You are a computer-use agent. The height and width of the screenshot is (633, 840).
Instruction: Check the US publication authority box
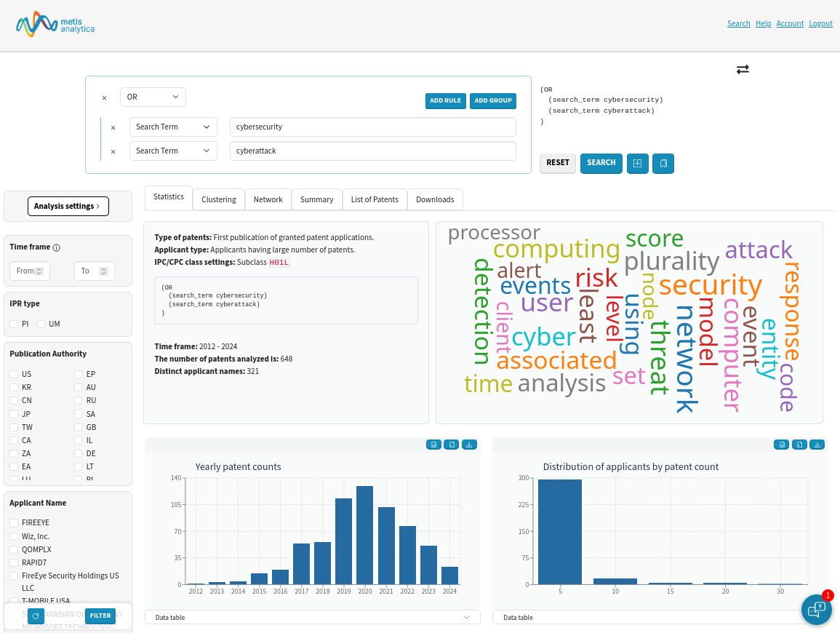(14, 374)
